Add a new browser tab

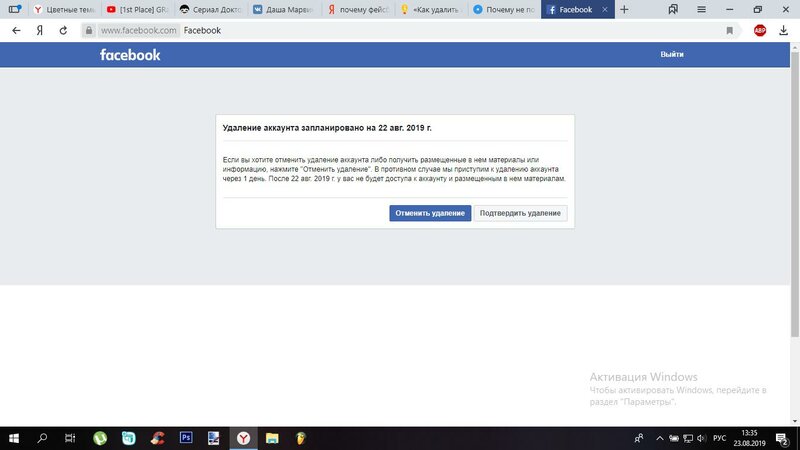pyautogui.click(x=624, y=9)
